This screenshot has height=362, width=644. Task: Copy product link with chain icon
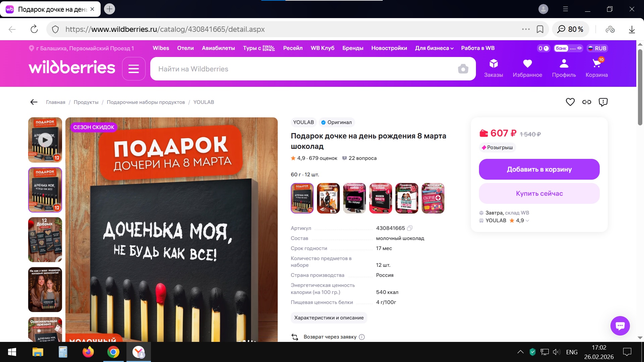point(586,102)
